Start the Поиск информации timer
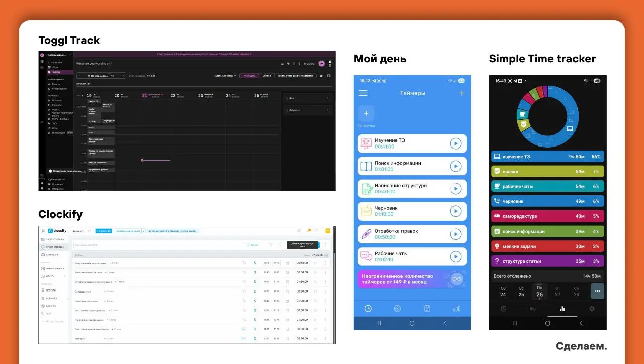The height and width of the screenshot is (364, 644). [x=455, y=166]
